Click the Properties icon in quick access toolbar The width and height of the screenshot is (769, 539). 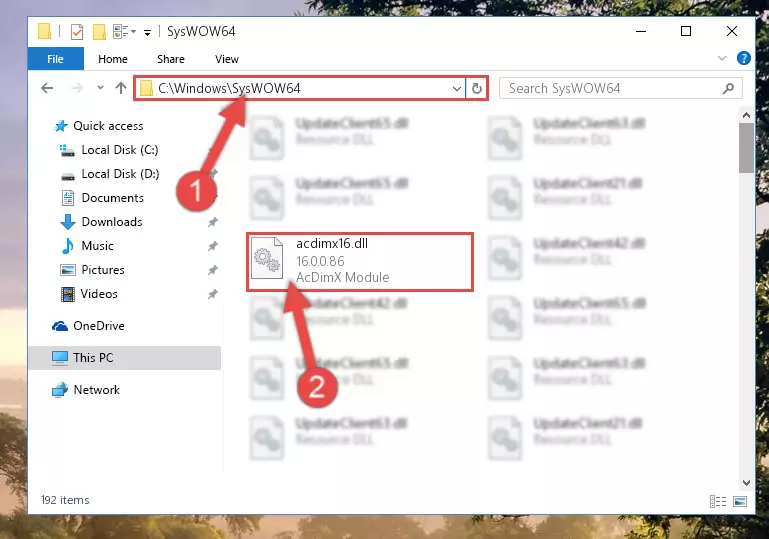pyautogui.click(x=77, y=32)
